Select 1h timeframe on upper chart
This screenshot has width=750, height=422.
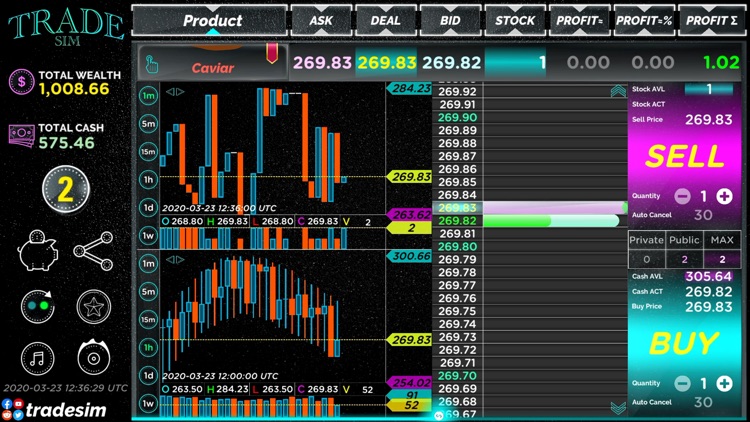coord(148,179)
